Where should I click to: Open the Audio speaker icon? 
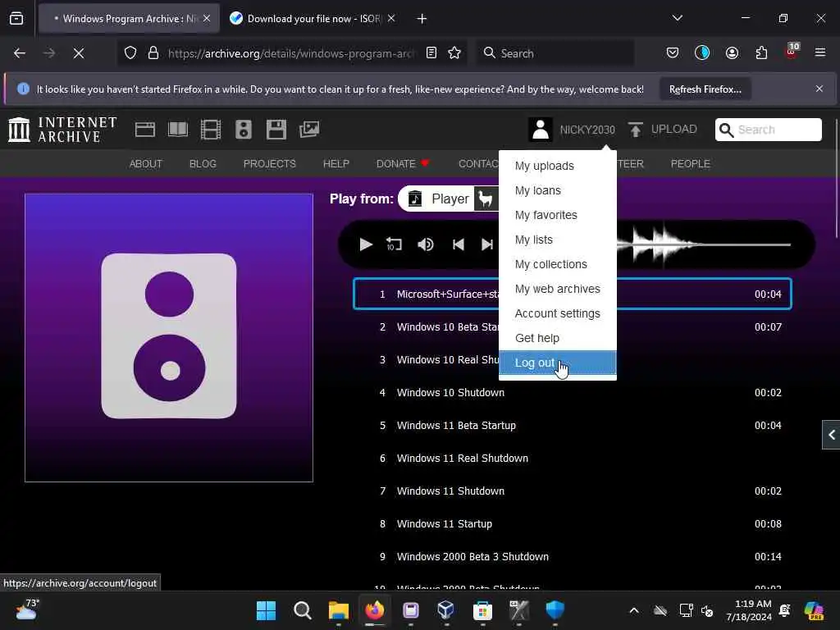tap(243, 130)
